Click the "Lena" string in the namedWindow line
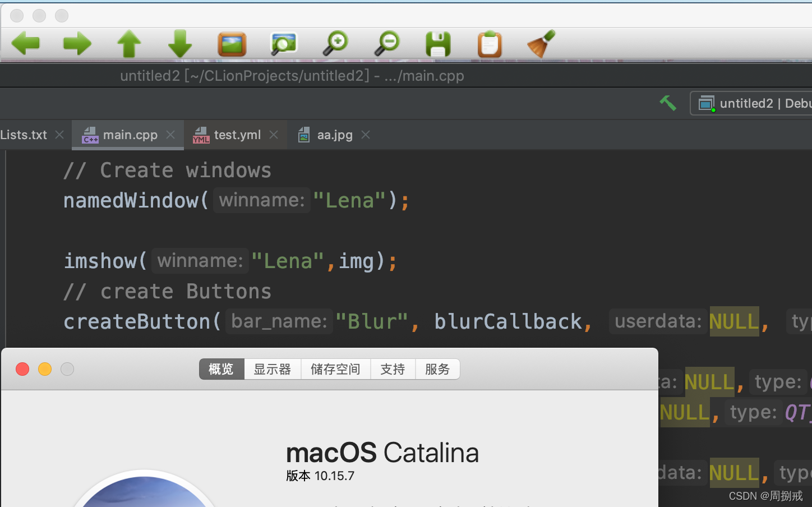Image resolution: width=812 pixels, height=507 pixels. click(x=349, y=200)
